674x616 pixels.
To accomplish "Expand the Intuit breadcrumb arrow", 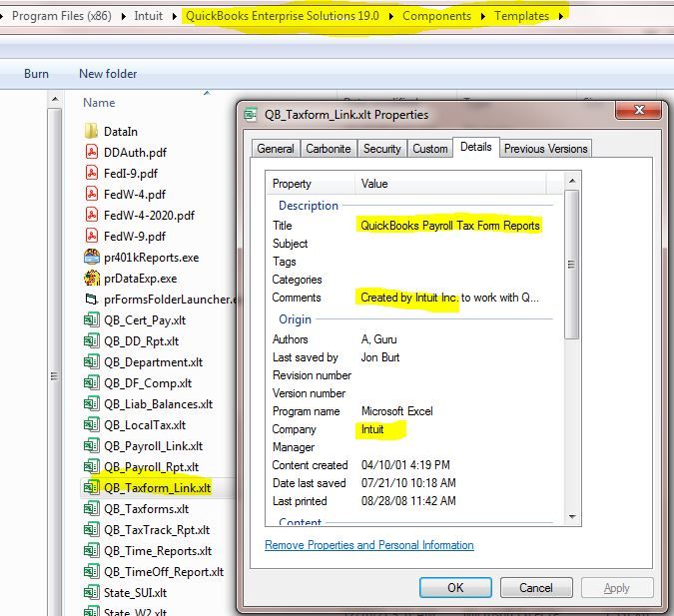I will 174,16.
